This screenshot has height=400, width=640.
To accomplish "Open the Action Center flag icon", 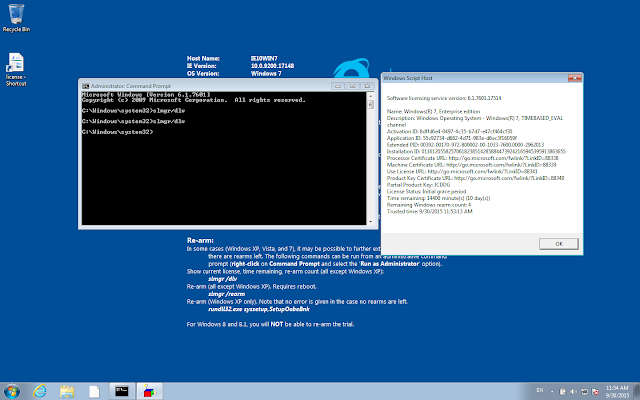I will 595,391.
